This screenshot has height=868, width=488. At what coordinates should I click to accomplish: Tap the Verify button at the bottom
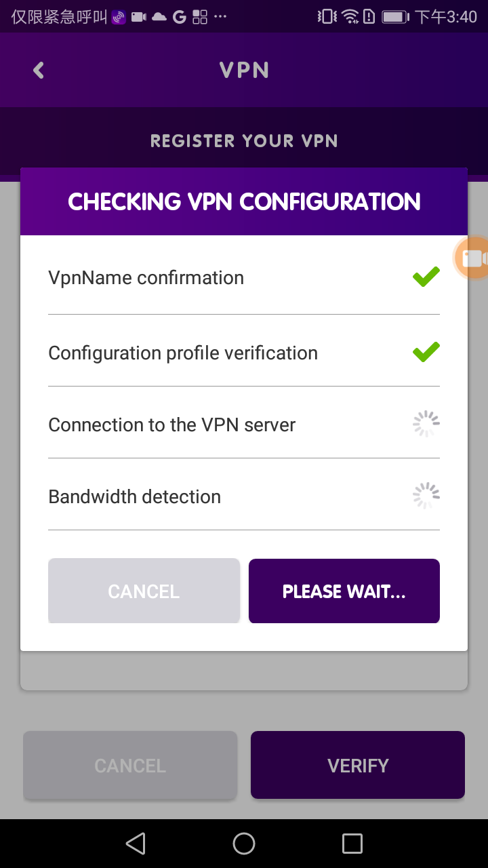pos(358,765)
